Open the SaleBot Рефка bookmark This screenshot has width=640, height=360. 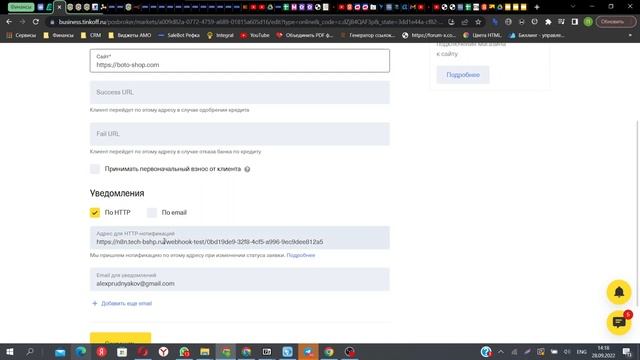tap(179, 36)
